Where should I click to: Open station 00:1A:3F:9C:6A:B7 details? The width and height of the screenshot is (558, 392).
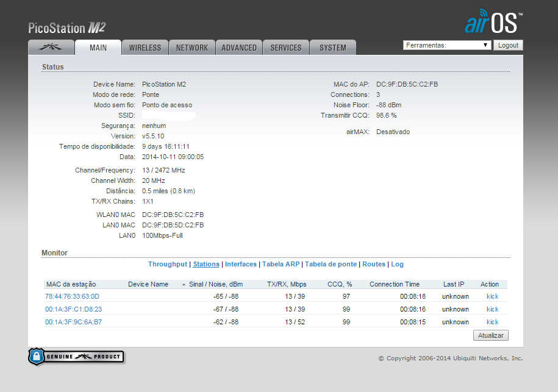click(x=74, y=323)
